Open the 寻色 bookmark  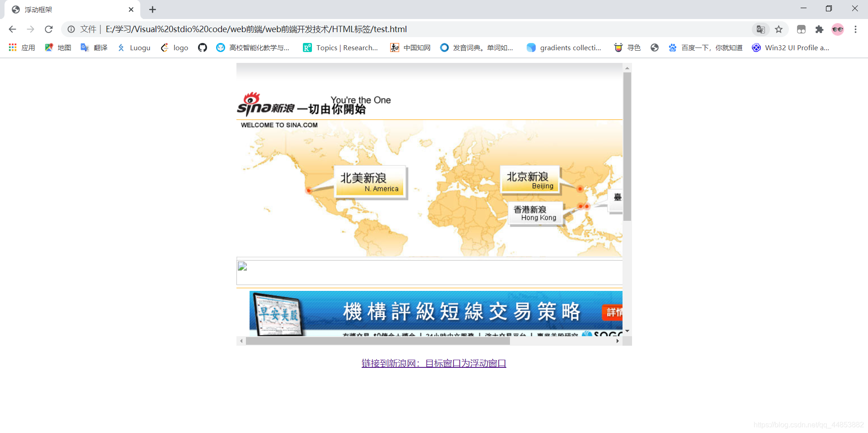coord(627,48)
